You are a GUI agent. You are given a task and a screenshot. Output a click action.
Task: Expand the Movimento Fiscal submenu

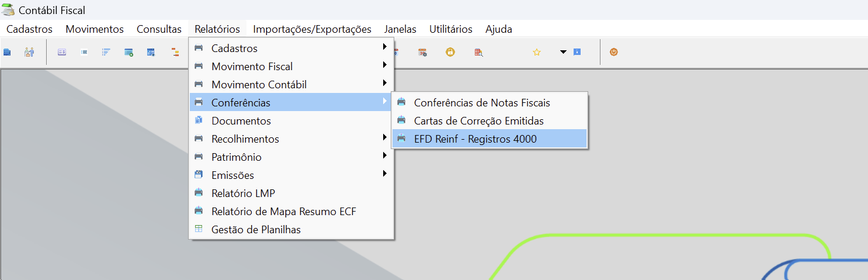[x=291, y=66]
